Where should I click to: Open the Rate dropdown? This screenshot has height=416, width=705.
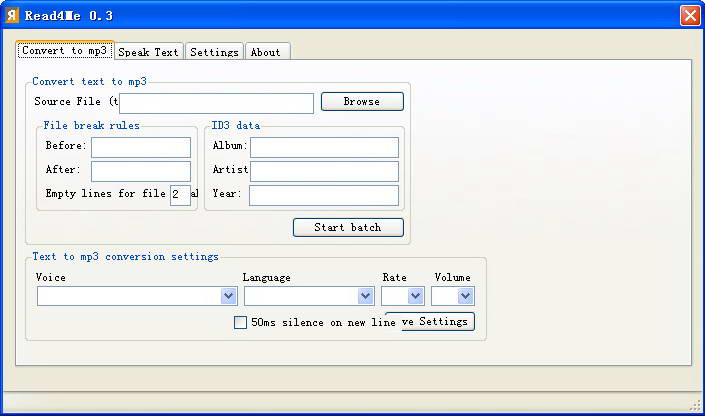(x=415, y=296)
